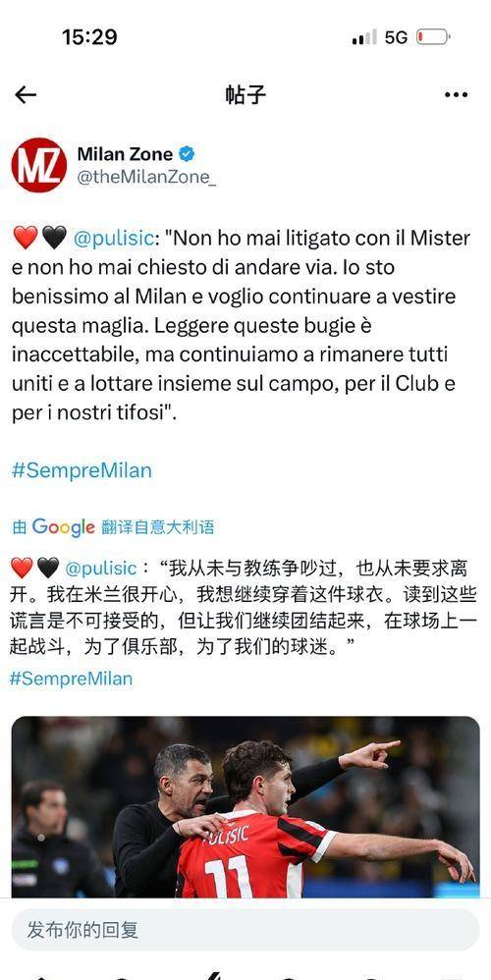Screen dimensions: 491x980
Task: Open the Milan Zone profile name
Action: [x=125, y=154]
